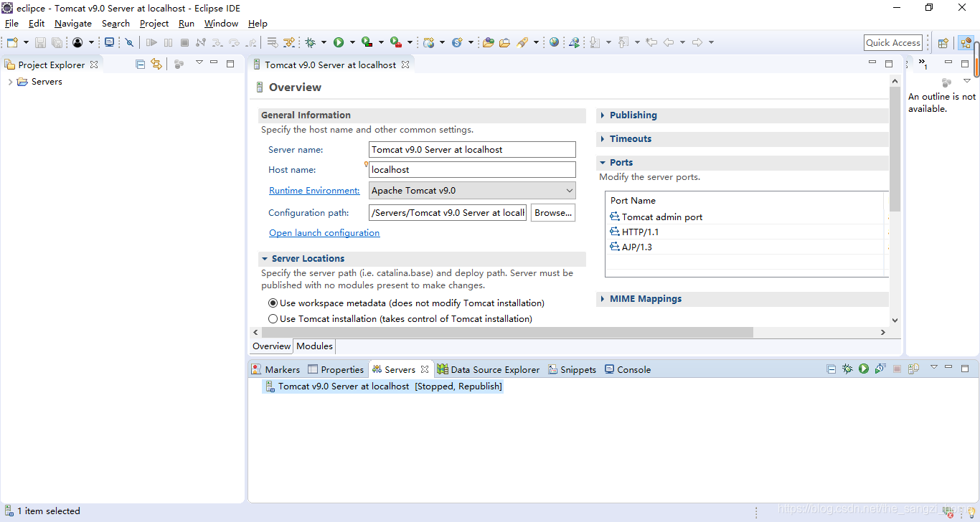Click the Back navigation arrow

[x=669, y=42]
